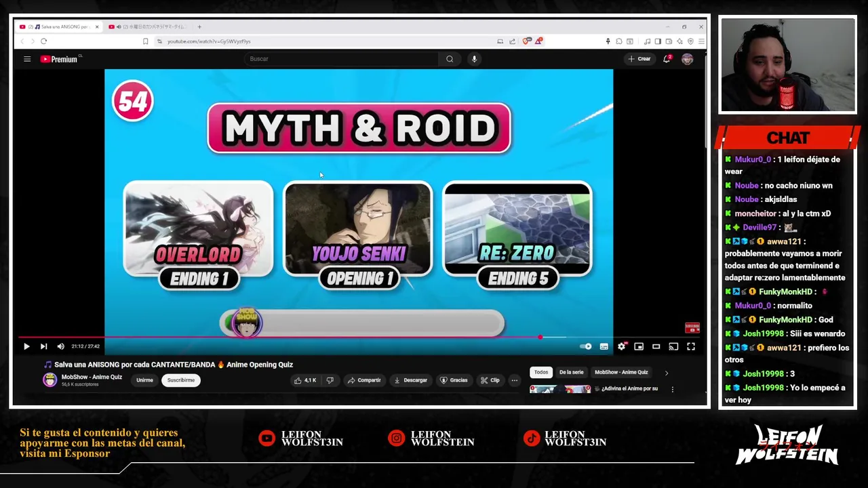The image size is (868, 488).
Task: Open the Adivina el Anime suggested thumbnail
Action: click(560, 390)
